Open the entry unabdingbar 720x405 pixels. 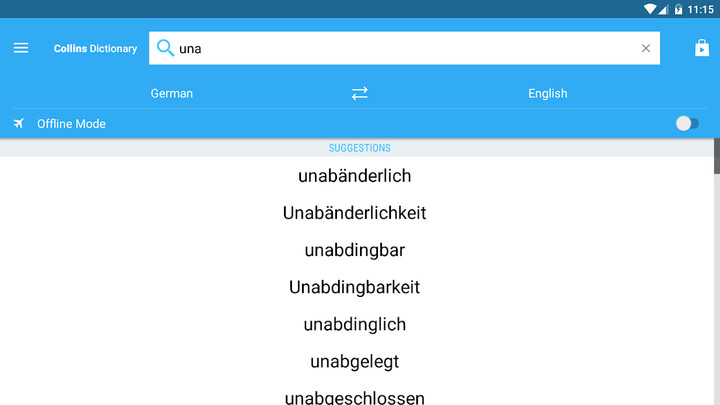click(x=354, y=250)
